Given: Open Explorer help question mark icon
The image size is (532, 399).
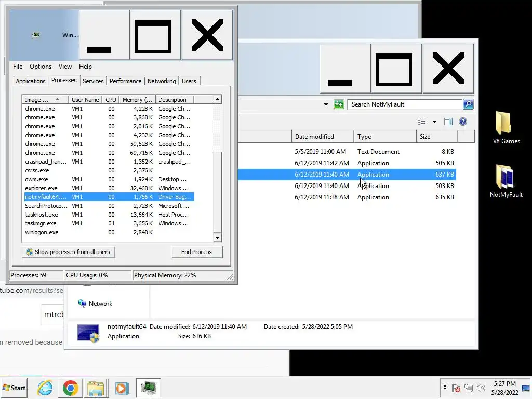Looking at the screenshot, I should 463,122.
